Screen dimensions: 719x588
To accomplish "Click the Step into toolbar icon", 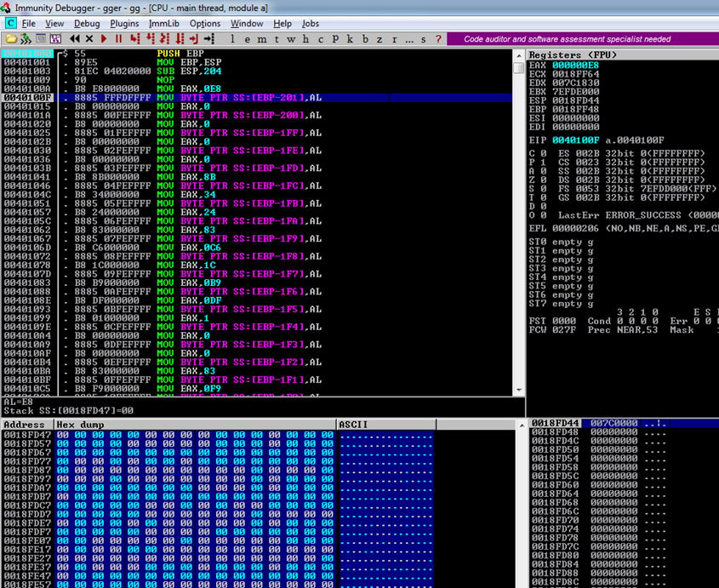I will click(134, 39).
